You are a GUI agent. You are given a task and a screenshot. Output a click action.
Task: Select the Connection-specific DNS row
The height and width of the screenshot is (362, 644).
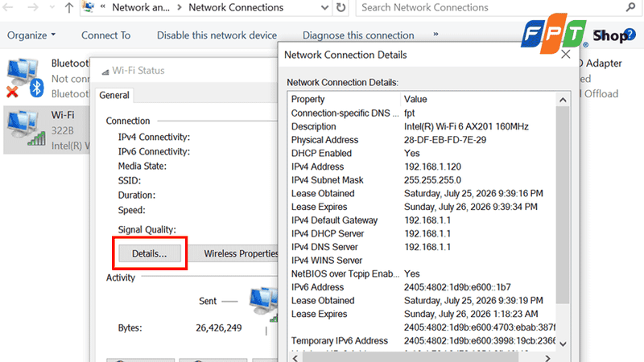(422, 113)
